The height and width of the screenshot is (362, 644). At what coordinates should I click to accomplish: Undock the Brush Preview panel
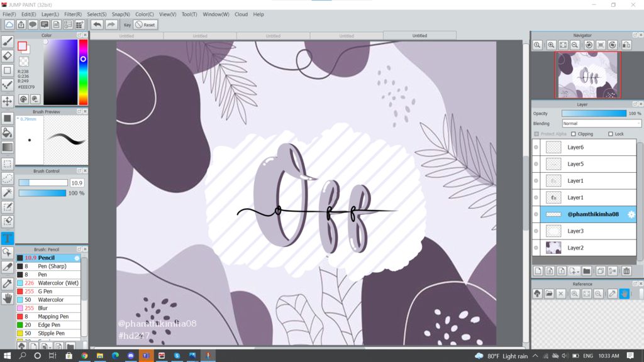(79, 112)
